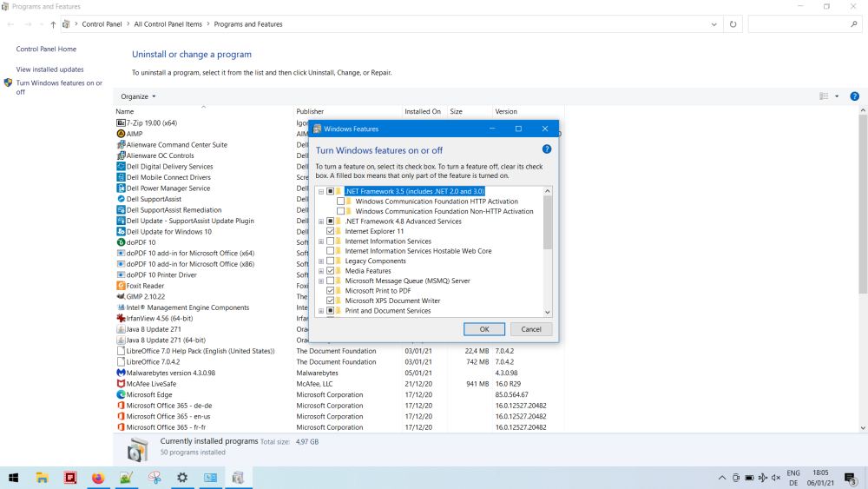The image size is (868, 489).
Task: Open the View installed updates link
Action: pos(49,69)
